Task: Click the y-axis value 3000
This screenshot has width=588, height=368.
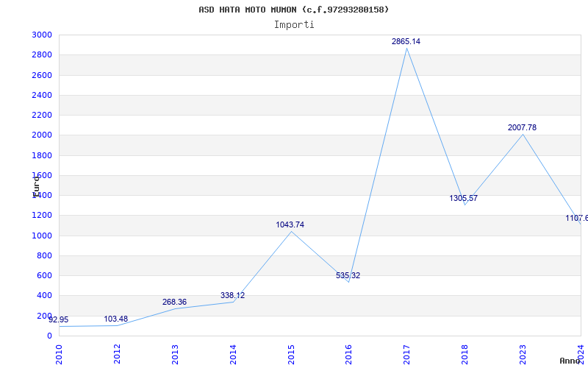Action: [42, 35]
